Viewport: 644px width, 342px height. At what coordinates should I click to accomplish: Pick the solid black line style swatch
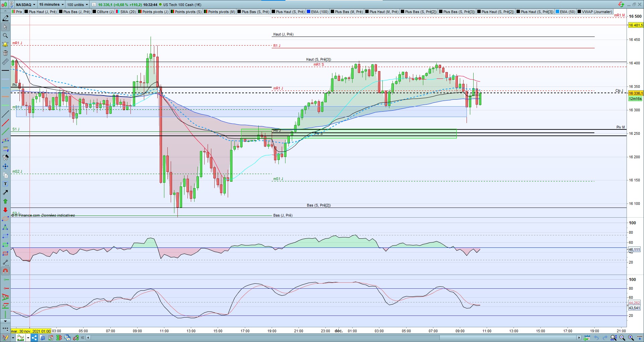[x=5, y=70]
